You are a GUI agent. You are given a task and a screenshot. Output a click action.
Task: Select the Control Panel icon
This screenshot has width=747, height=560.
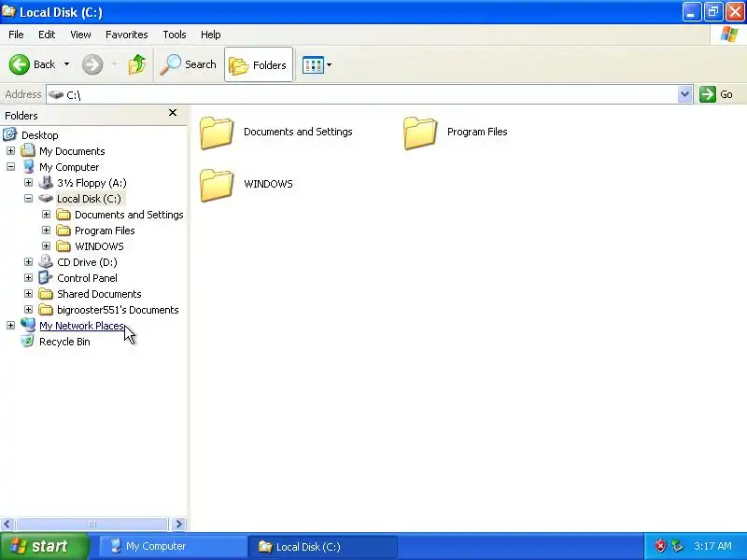pos(46,277)
